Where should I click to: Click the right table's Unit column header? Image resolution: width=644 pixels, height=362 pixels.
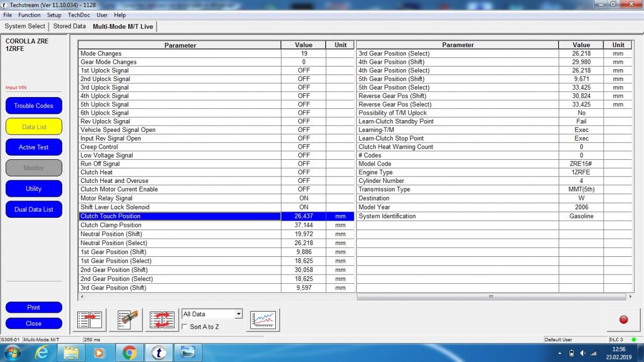[x=618, y=45]
